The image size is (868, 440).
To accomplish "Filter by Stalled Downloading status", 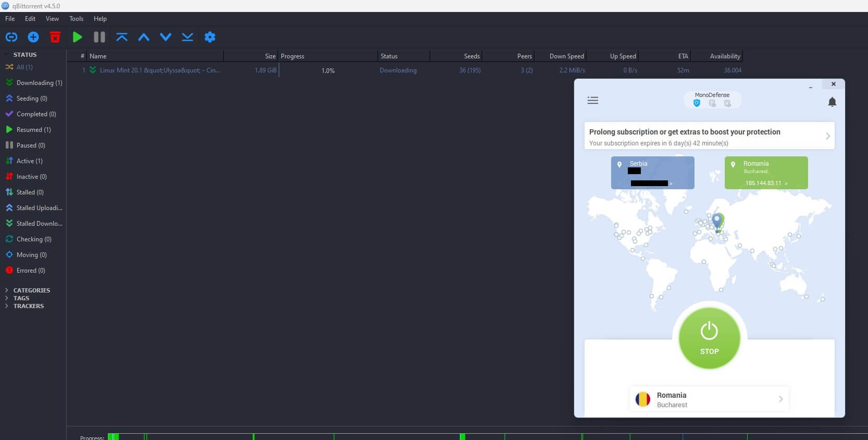I will [x=33, y=224].
